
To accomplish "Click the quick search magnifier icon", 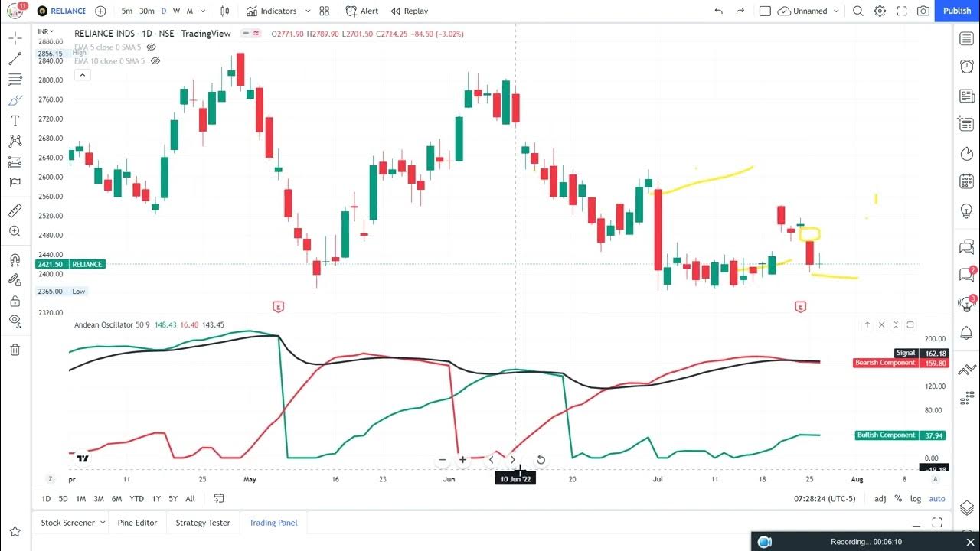I will [858, 11].
